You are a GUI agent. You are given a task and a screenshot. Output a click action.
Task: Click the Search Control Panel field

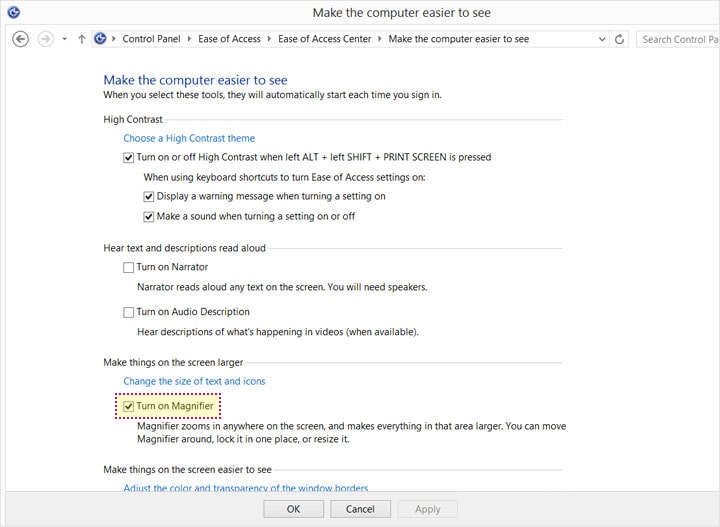678,39
